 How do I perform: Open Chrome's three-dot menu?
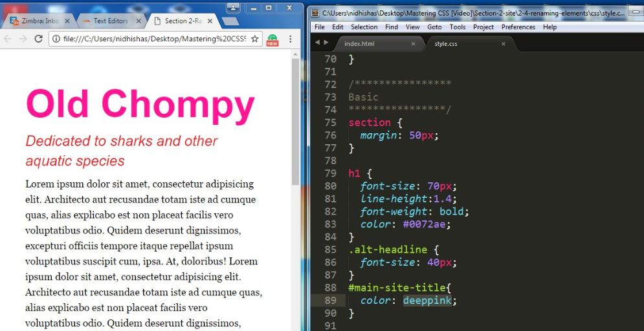(x=291, y=39)
